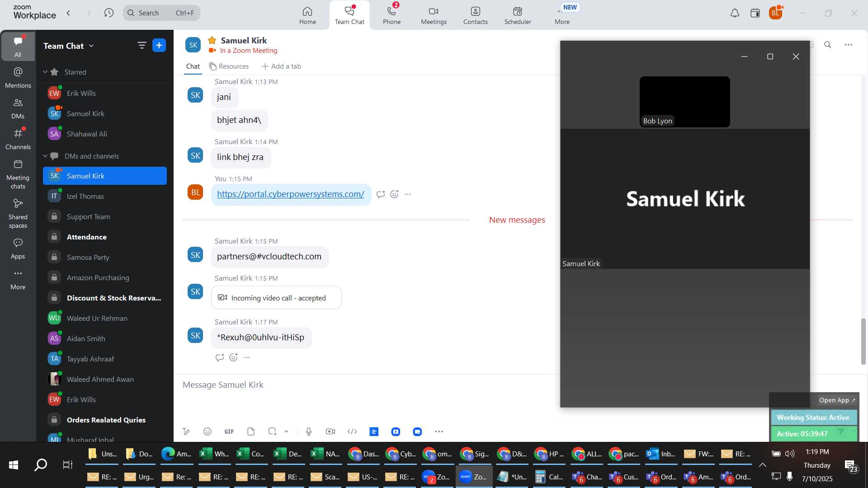Open Apps in the left sidebar
Viewport: 868px width, 488px height.
click(18, 249)
